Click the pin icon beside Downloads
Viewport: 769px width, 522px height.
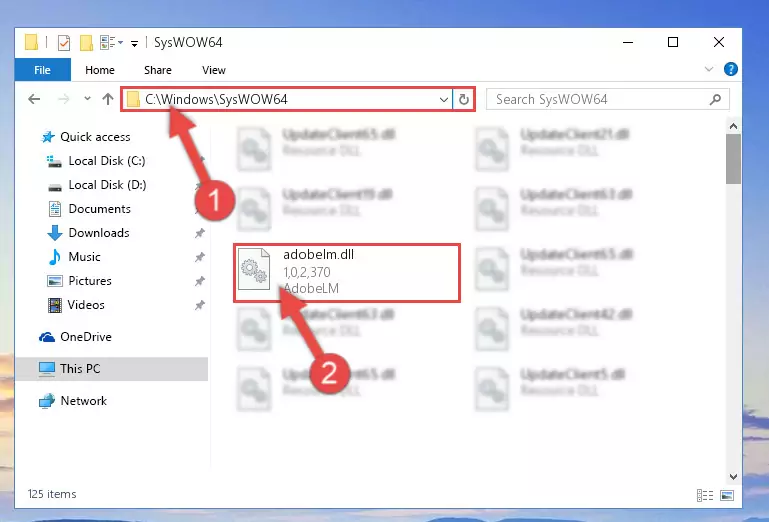tap(200, 233)
